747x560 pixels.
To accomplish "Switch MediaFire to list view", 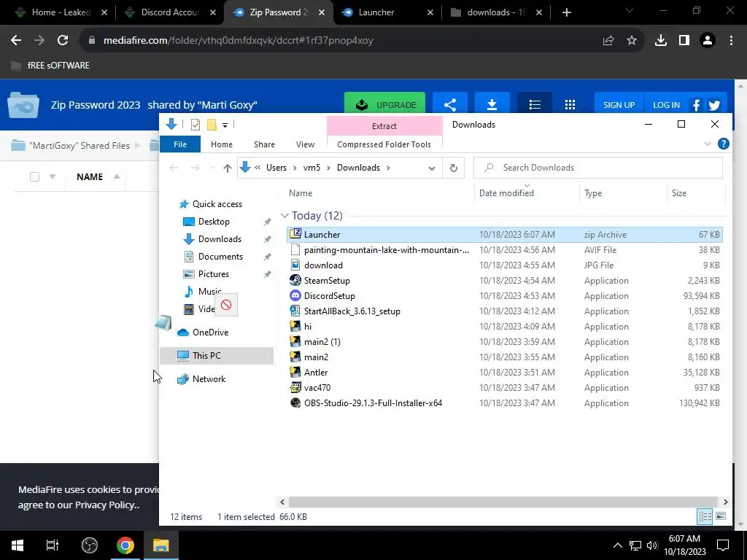I will tap(535, 105).
